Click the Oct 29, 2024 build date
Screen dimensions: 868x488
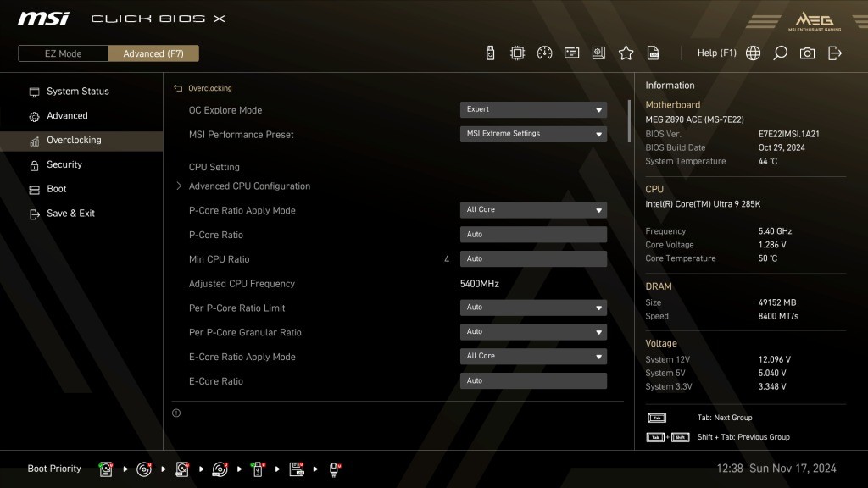click(782, 147)
